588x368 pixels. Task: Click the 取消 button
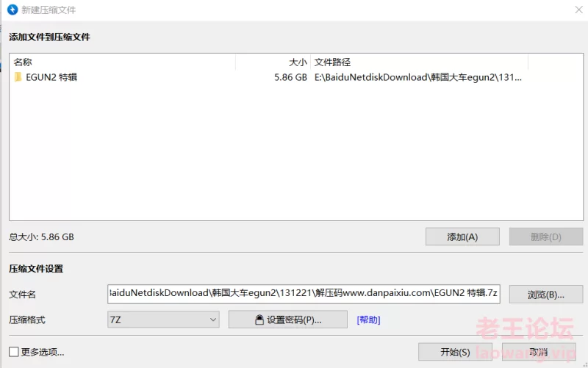pyautogui.click(x=539, y=352)
